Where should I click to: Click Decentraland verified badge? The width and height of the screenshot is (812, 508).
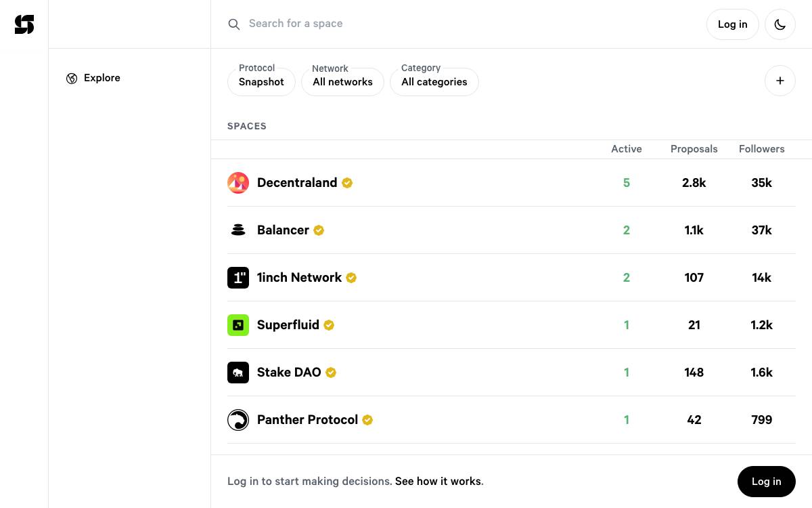coord(347,183)
